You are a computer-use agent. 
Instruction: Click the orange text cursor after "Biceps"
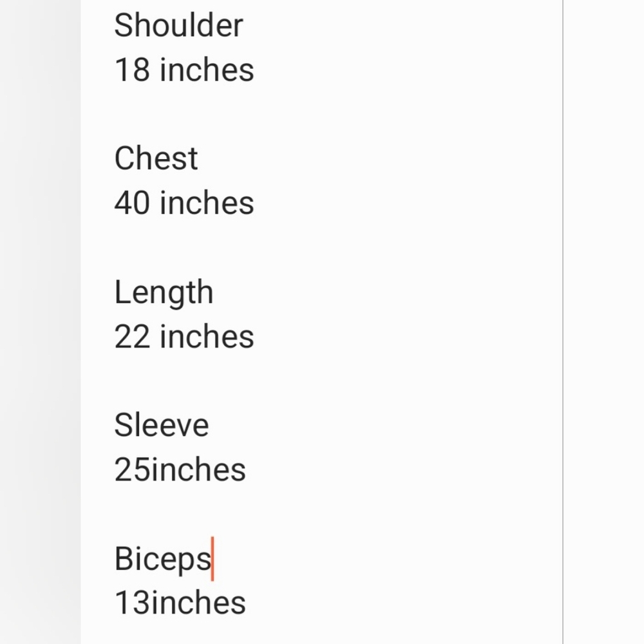[213, 558]
